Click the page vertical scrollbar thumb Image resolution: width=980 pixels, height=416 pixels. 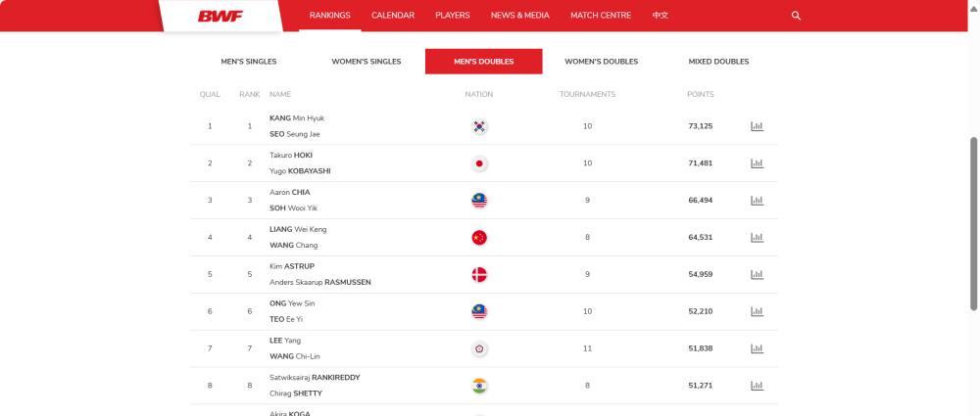coord(973,223)
